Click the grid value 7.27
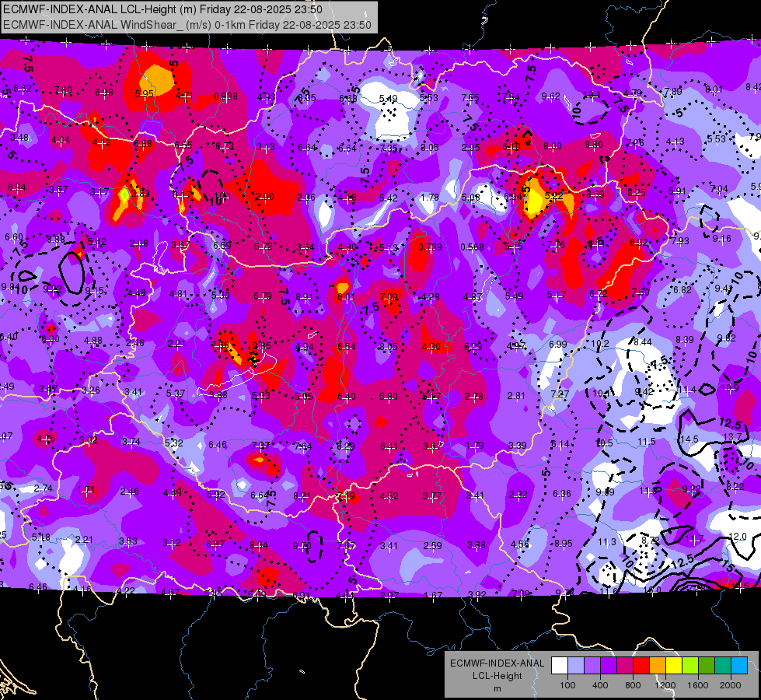Image resolution: width=761 pixels, height=700 pixels. [x=560, y=394]
